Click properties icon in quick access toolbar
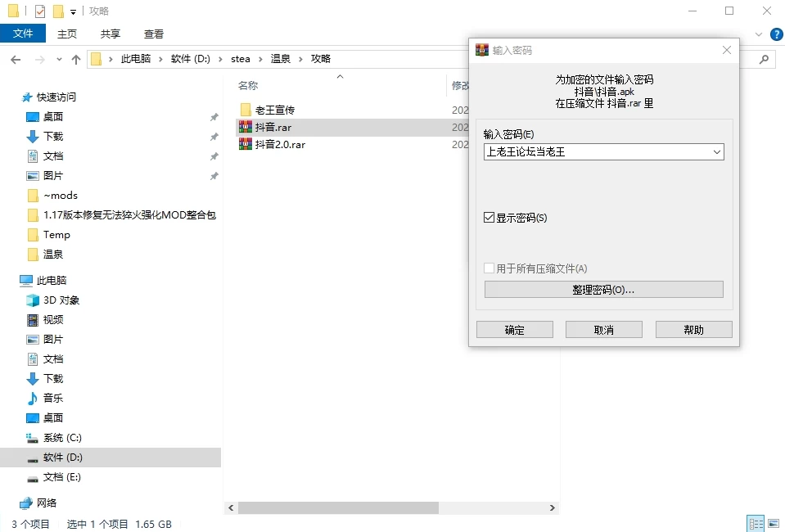Viewport: 785px width, 532px height. click(40, 11)
